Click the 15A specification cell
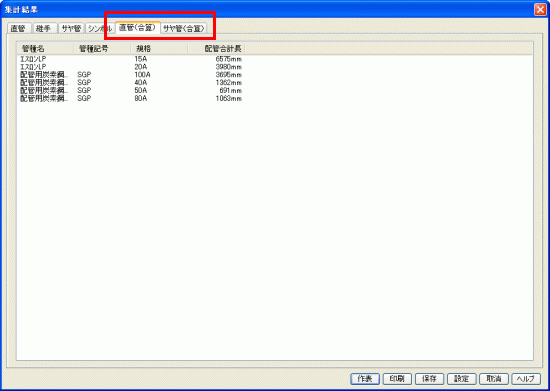Viewport: 550px width, 391px height. tap(141, 59)
